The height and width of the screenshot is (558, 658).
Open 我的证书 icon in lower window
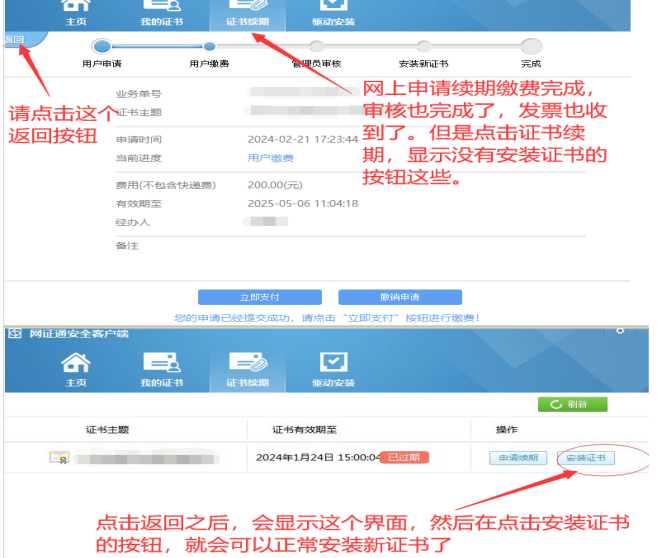pyautogui.click(x=161, y=368)
